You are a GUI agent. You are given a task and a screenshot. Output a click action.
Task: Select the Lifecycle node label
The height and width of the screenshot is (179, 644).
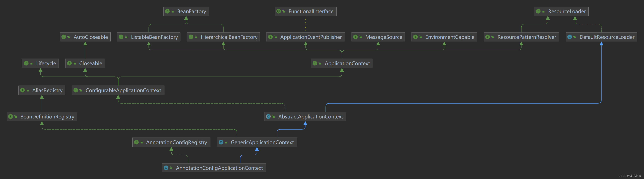[x=46, y=63]
